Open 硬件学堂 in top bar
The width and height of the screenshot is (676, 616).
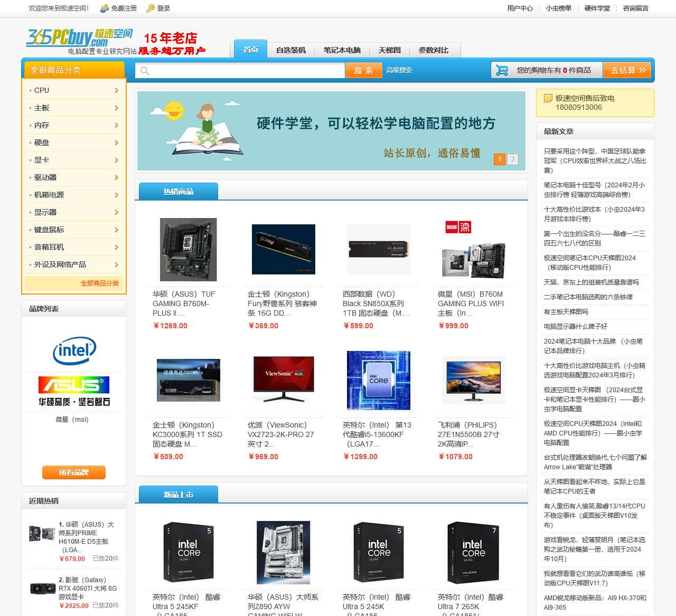coord(597,8)
